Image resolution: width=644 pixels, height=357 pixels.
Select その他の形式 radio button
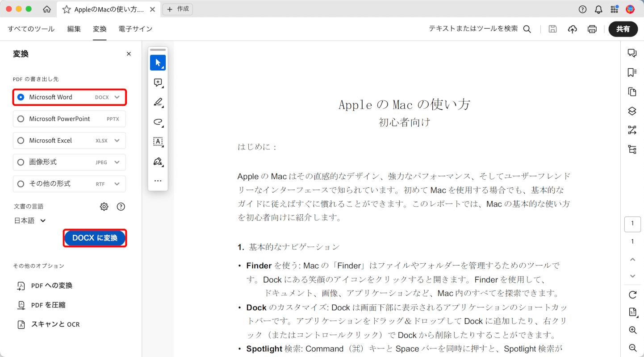21,184
